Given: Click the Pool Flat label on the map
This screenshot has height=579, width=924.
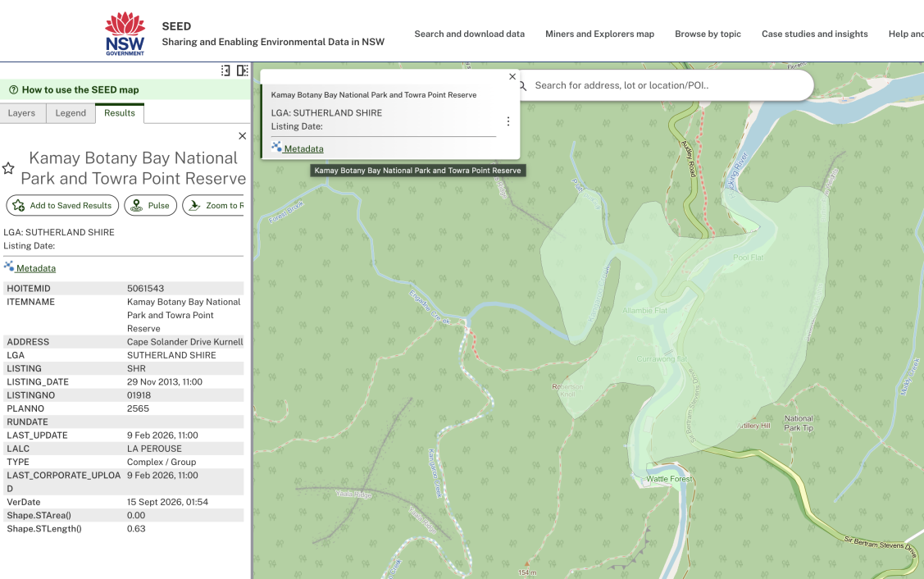Looking at the screenshot, I should tap(749, 258).
